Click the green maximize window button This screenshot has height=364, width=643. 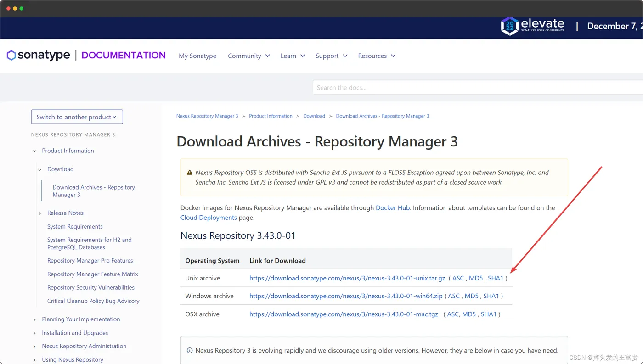tap(22, 8)
